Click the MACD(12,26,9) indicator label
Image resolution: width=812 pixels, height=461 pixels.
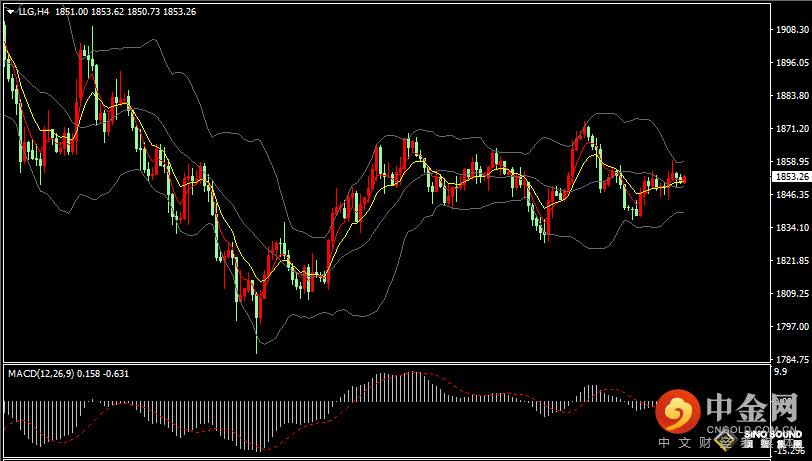[41, 373]
